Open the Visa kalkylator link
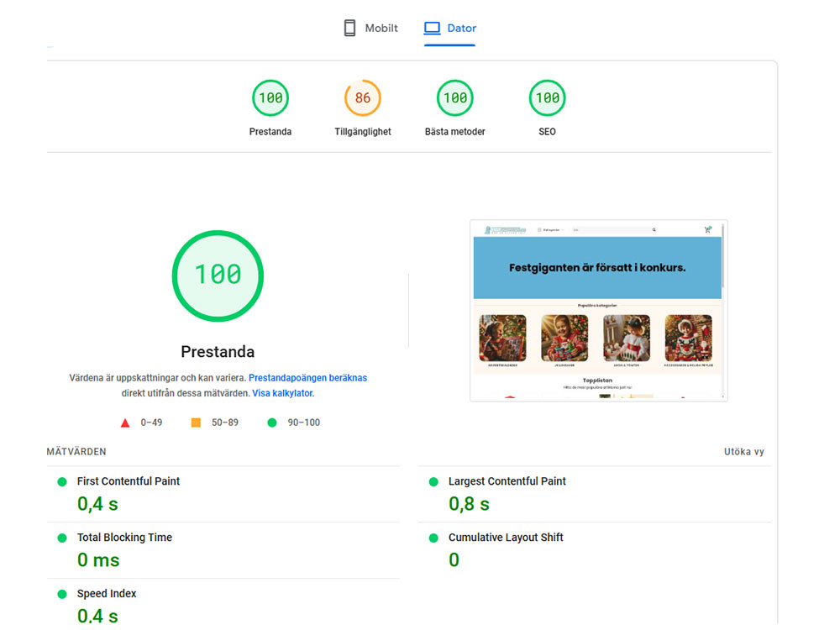Image resolution: width=840 pixels, height=630 pixels. tap(283, 393)
